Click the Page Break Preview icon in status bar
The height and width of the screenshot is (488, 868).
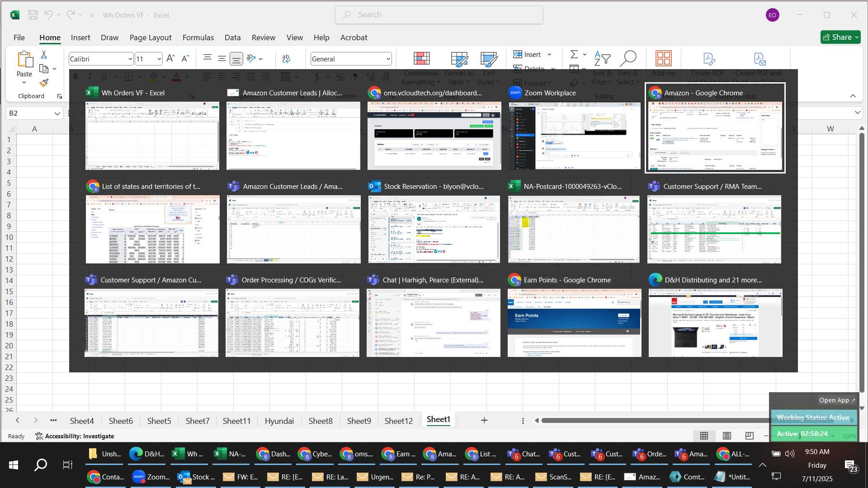pyautogui.click(x=750, y=436)
